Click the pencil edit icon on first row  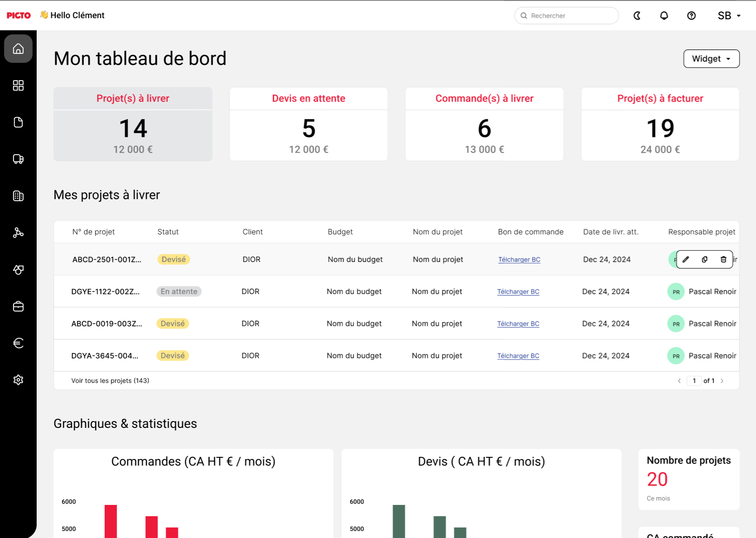[686, 260]
